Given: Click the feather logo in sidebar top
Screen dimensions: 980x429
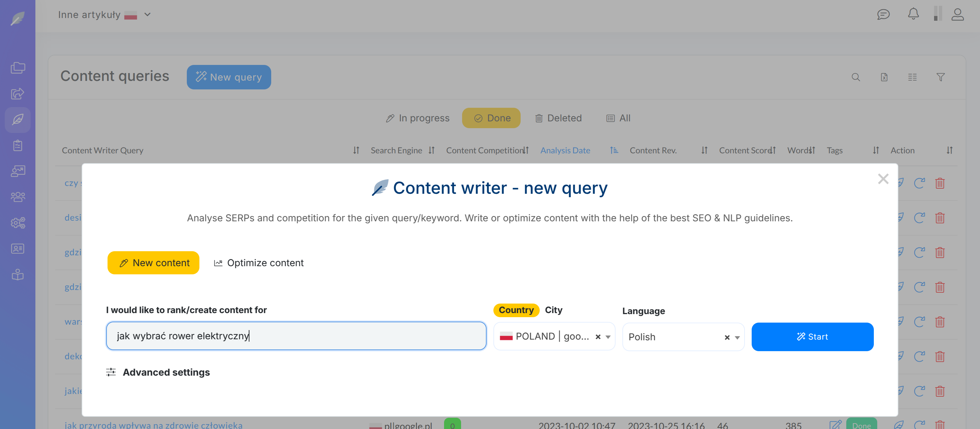Looking at the screenshot, I should [17, 18].
